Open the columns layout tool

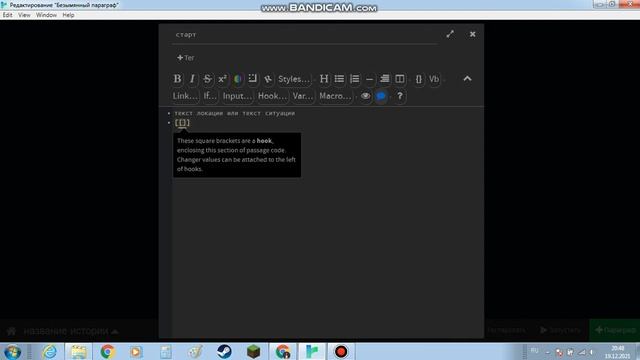pos(400,79)
